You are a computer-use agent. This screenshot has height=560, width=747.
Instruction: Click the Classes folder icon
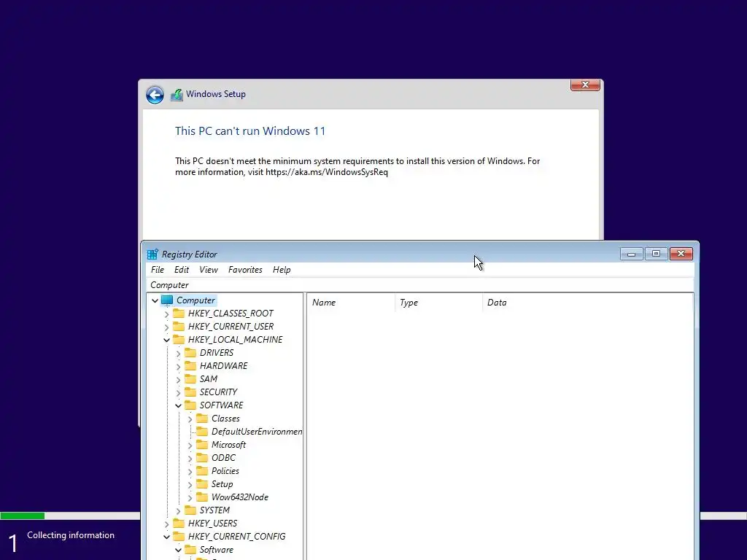pos(202,419)
